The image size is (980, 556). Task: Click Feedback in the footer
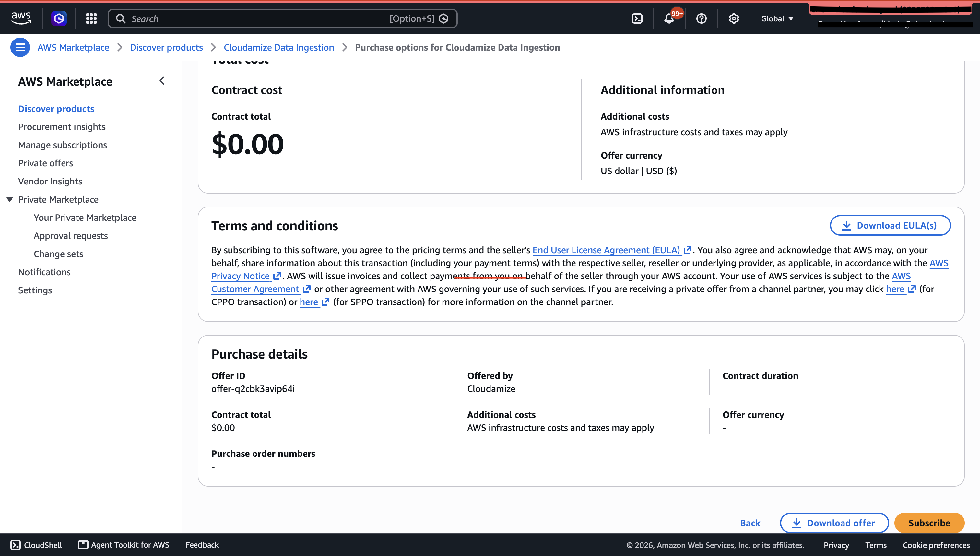[202, 545]
